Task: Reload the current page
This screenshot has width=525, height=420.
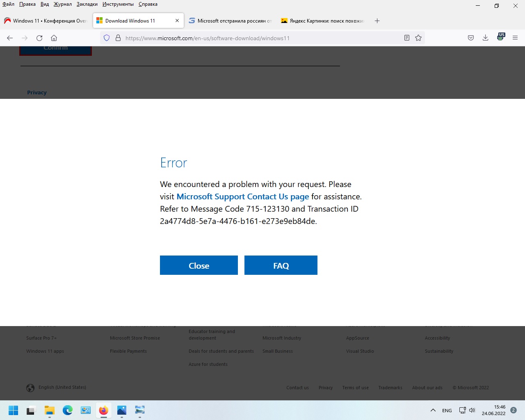Action: 39,38
